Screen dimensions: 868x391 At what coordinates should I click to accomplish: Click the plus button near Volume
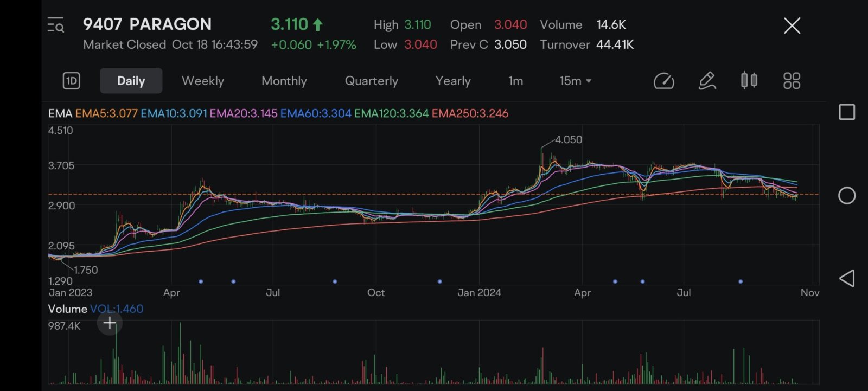(x=110, y=324)
